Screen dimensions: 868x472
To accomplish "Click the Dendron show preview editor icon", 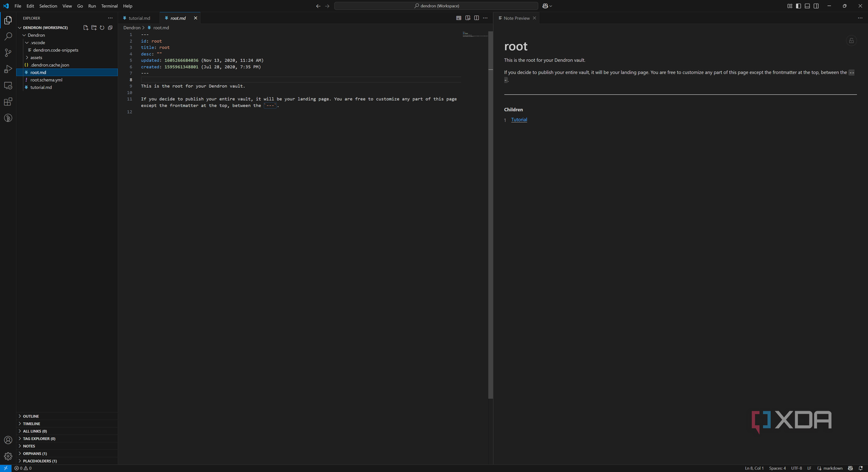I will click(x=459, y=18).
